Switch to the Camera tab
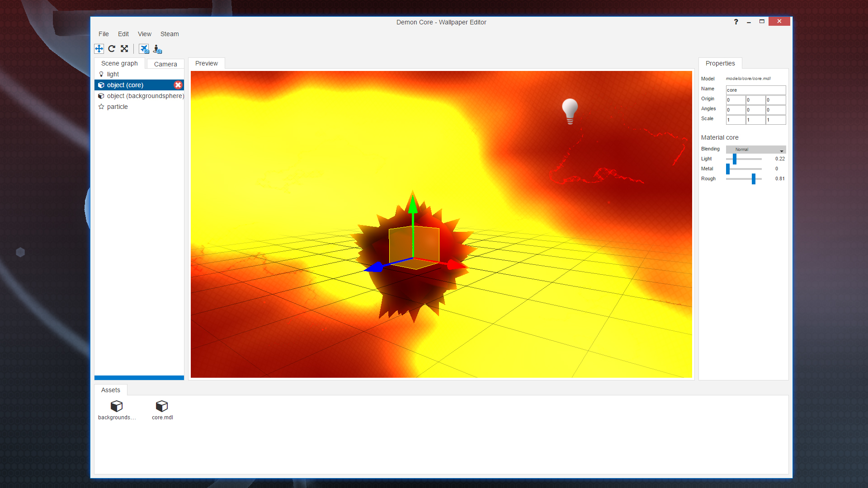The height and width of the screenshot is (488, 868). [165, 64]
